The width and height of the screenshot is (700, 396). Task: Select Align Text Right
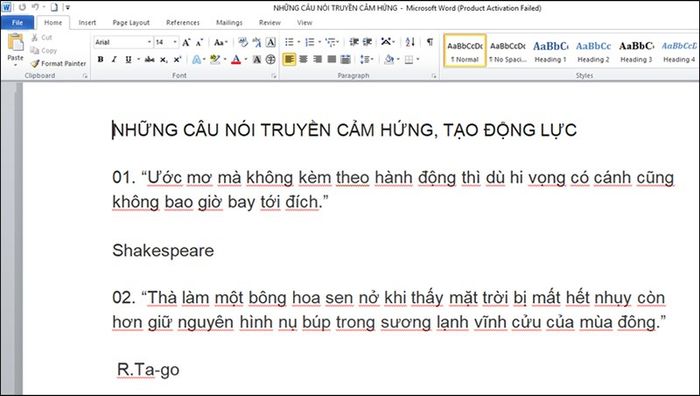click(317, 59)
